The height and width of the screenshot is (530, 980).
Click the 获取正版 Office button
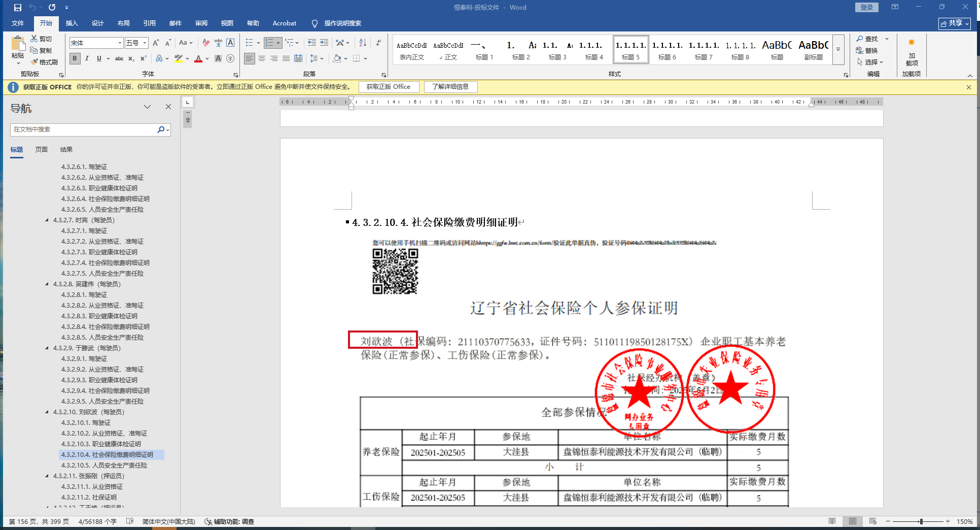(x=389, y=87)
